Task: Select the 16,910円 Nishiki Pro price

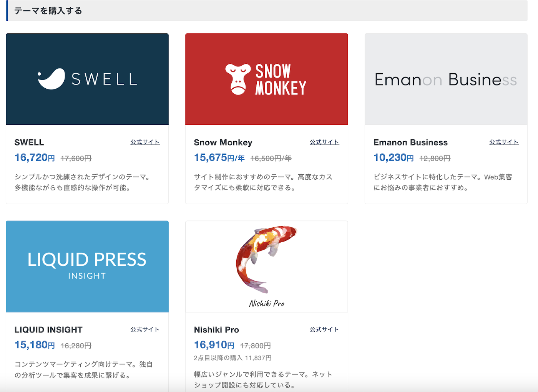Action: [x=214, y=345]
